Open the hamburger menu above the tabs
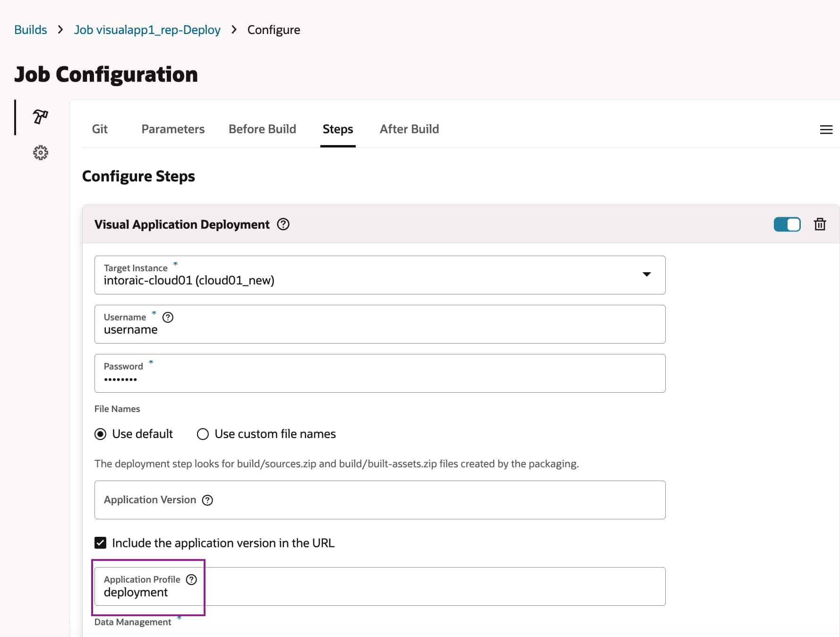The width and height of the screenshot is (840, 637). pyautogui.click(x=826, y=129)
